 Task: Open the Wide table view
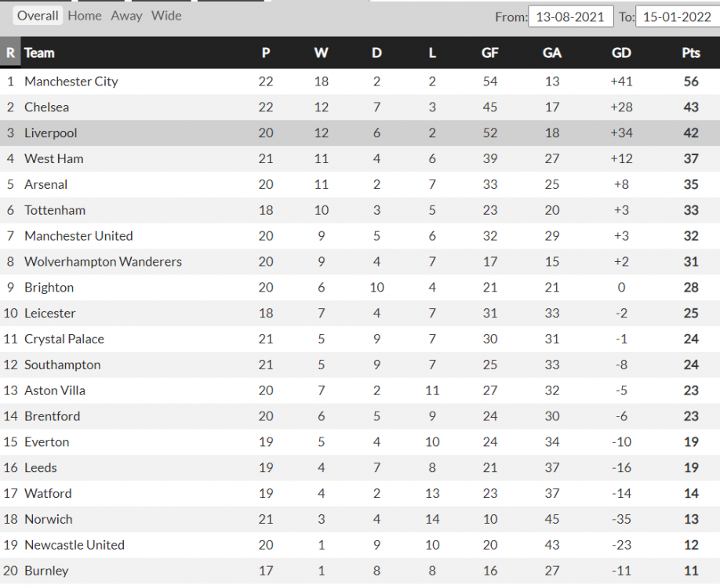click(x=166, y=16)
